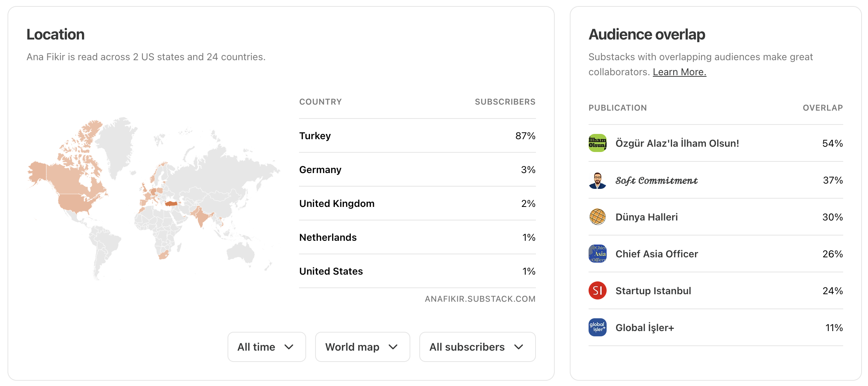
Task: Select the Dünya Halleri globe icon
Action: (x=597, y=217)
